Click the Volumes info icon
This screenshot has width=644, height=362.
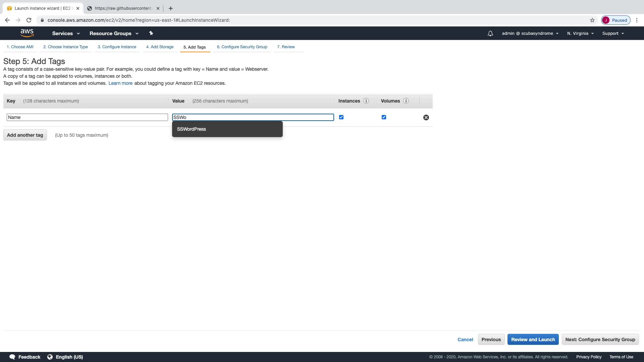(406, 101)
